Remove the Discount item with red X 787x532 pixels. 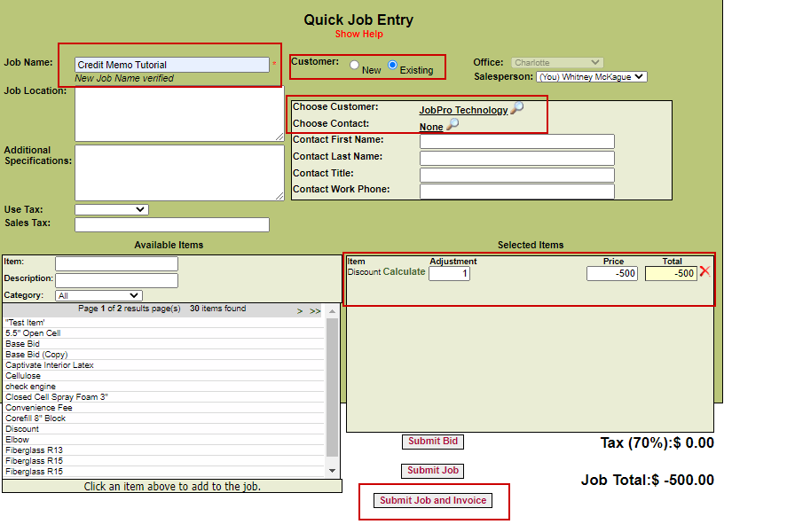[x=704, y=271]
